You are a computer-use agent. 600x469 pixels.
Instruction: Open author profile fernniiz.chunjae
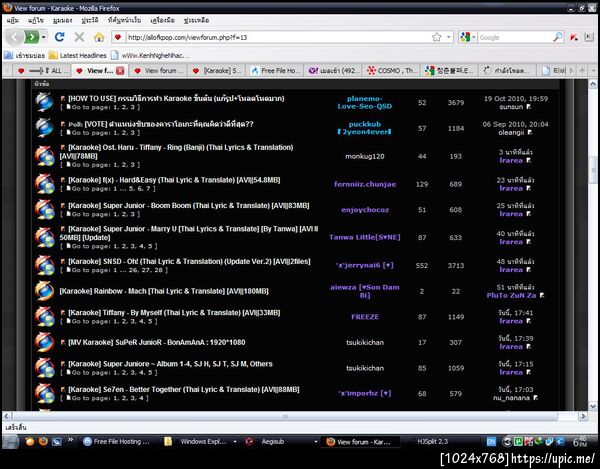pyautogui.click(x=365, y=184)
